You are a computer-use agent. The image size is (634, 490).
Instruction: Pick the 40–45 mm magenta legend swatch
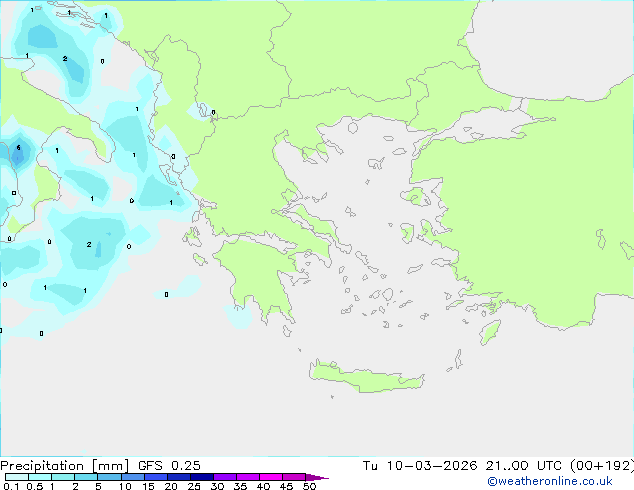271,477
